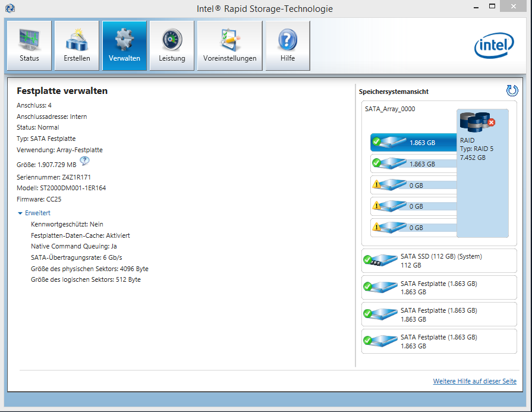532x412 pixels.
Task: Click the Speichersystemansicht heading
Action: coord(394,92)
